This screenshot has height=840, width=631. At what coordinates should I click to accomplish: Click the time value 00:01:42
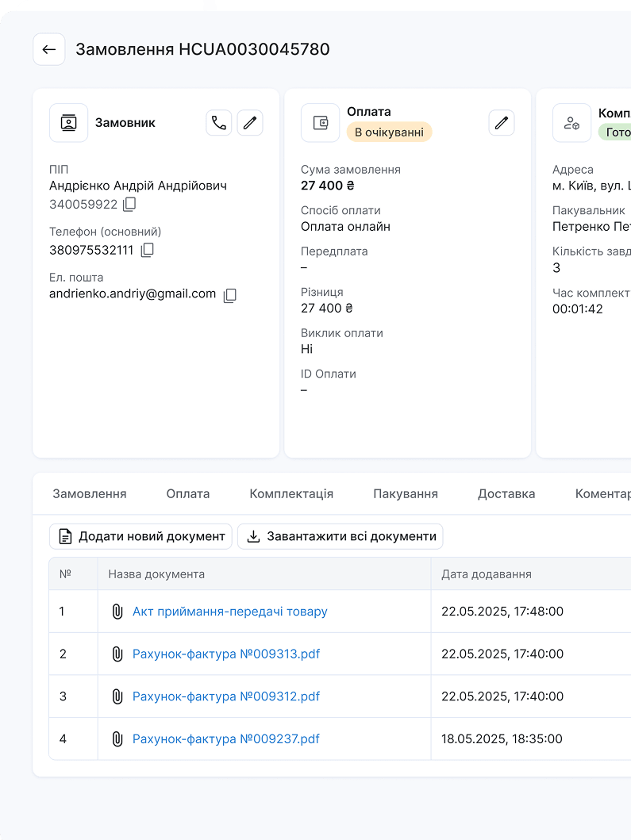[577, 309]
